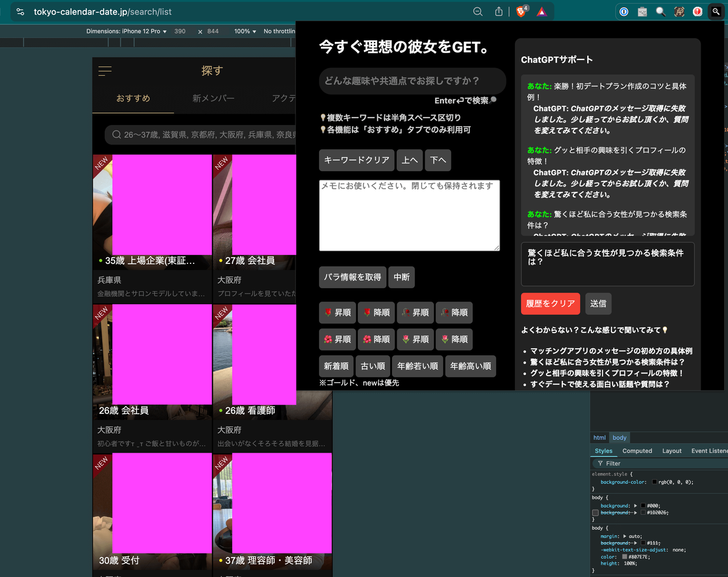Click suggestion マッチングアプリのメッセージの初め方の具体例

612,351
